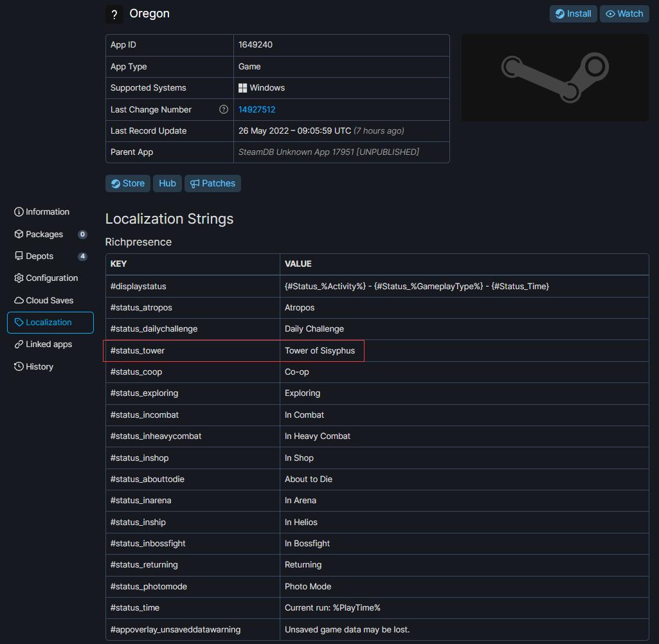Click the #status_tower key cell

(x=193, y=351)
